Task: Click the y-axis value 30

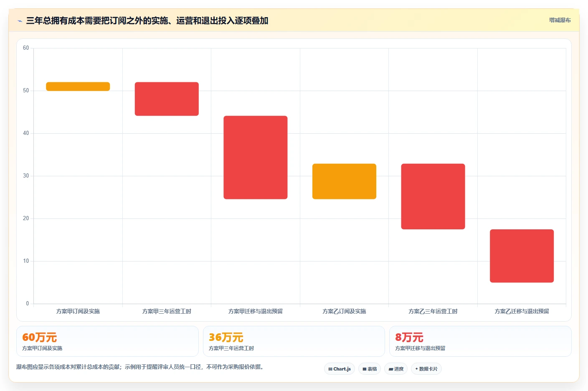Action: pyautogui.click(x=26, y=176)
